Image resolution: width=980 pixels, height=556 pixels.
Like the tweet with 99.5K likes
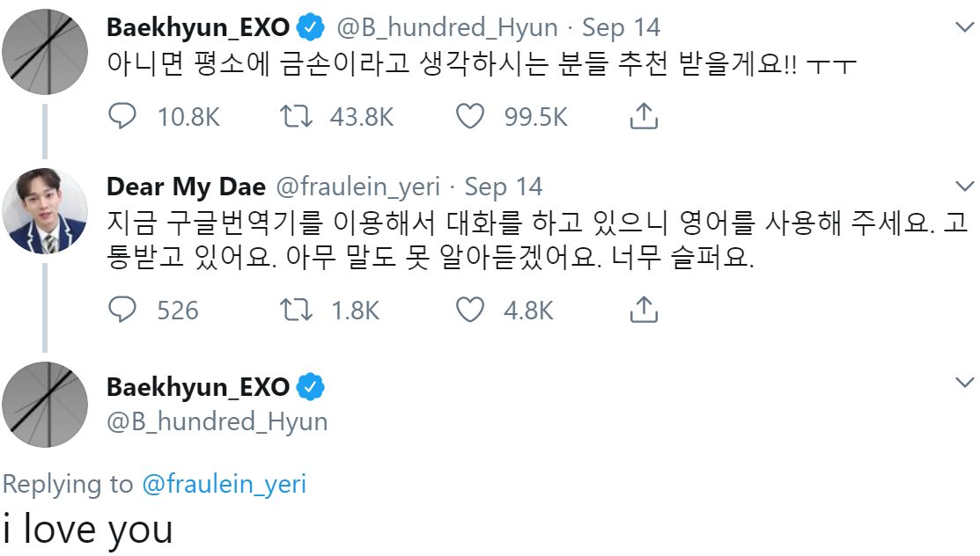(x=471, y=116)
